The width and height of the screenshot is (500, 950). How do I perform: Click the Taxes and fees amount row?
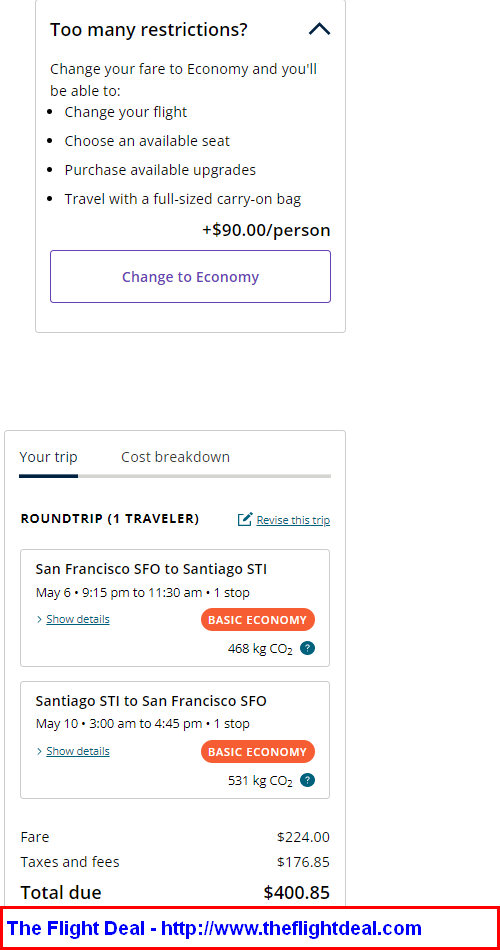pyautogui.click(x=175, y=862)
